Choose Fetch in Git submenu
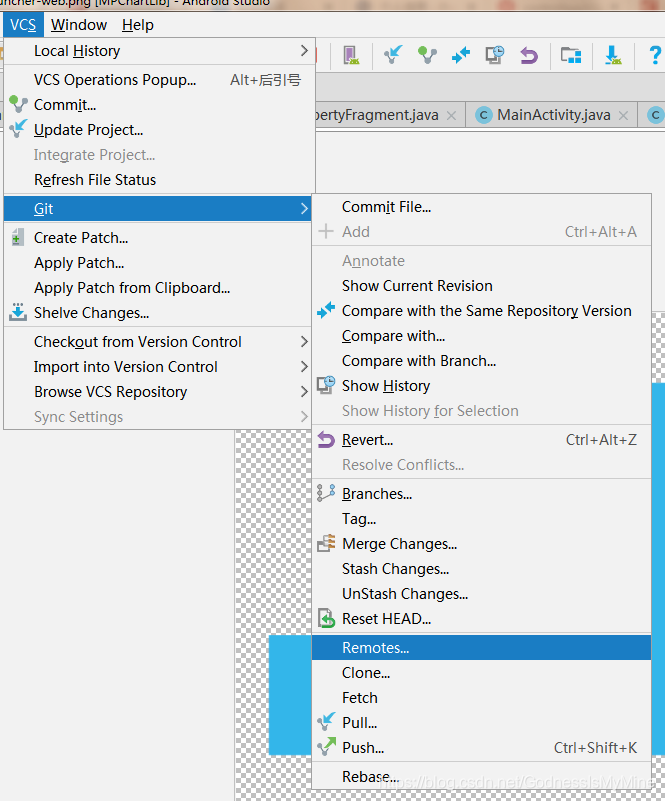Image resolution: width=665 pixels, height=801 pixels. click(481, 698)
